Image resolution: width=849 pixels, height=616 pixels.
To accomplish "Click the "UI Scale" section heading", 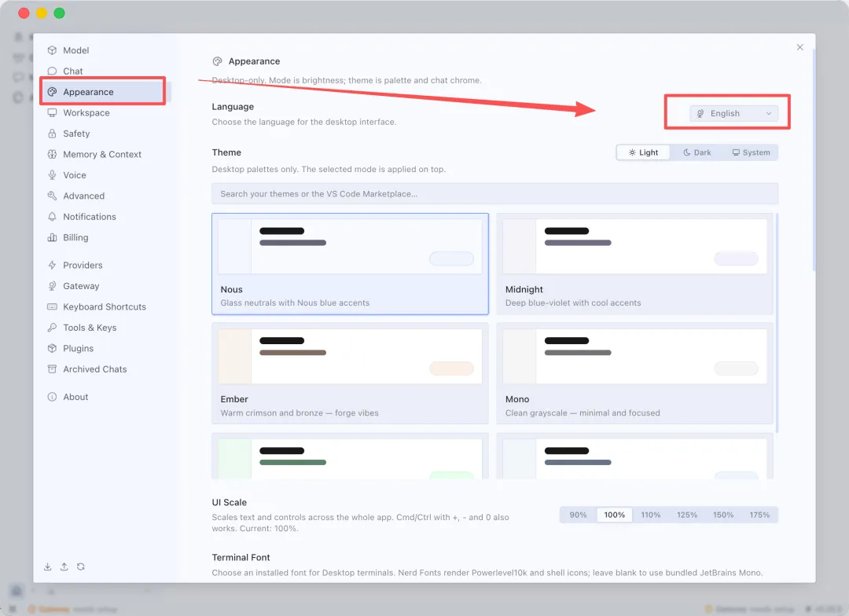I will [x=229, y=502].
